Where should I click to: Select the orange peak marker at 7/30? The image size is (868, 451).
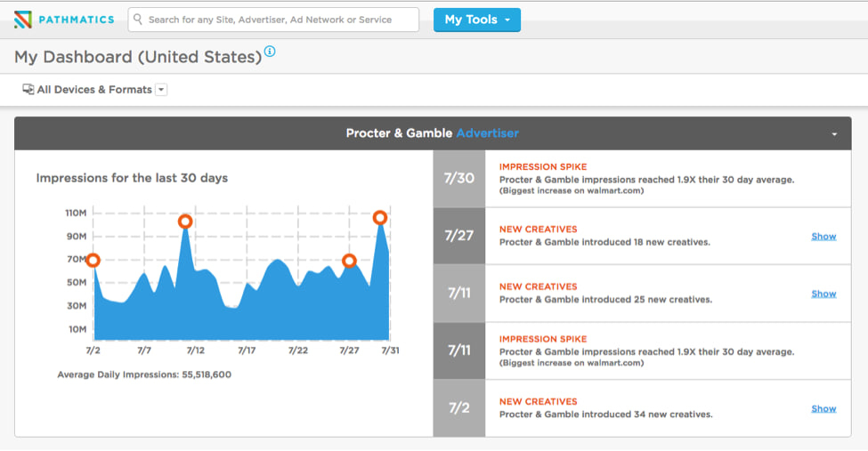380,217
